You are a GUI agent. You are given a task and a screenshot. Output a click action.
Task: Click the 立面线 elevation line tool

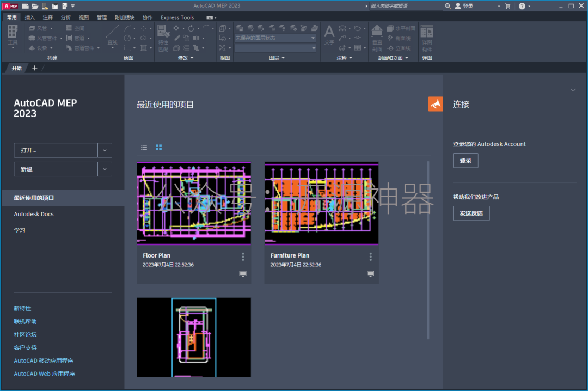(x=399, y=48)
